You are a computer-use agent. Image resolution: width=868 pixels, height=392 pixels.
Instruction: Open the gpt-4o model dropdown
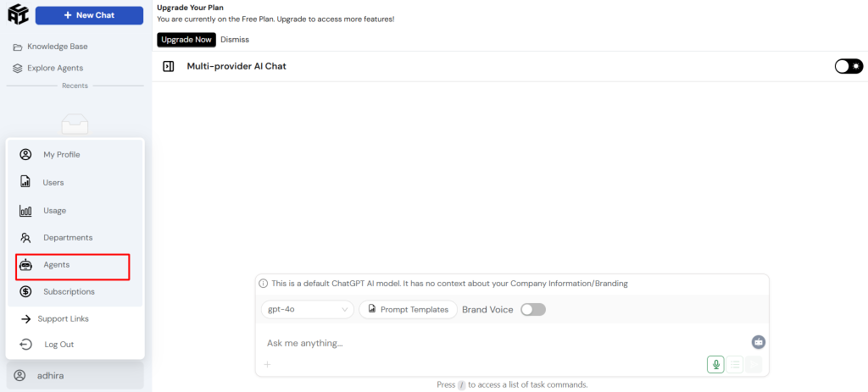(x=307, y=310)
